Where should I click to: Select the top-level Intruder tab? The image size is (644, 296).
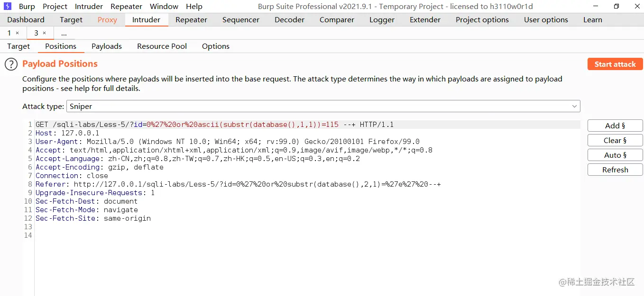146,20
